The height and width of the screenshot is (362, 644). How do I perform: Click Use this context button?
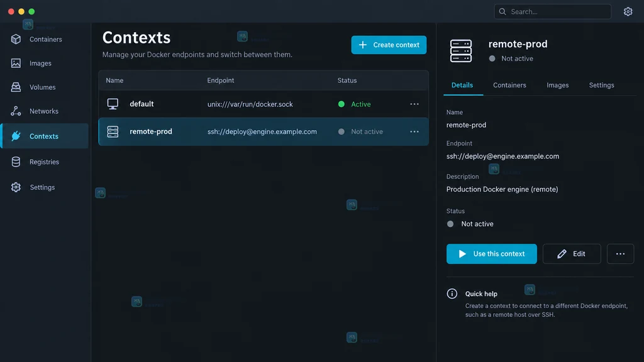click(x=491, y=254)
